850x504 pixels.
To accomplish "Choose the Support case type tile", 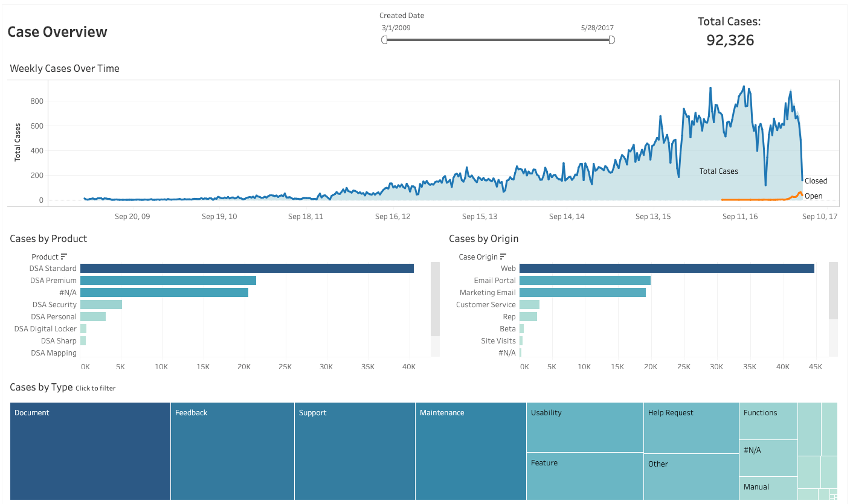I will coord(355,451).
